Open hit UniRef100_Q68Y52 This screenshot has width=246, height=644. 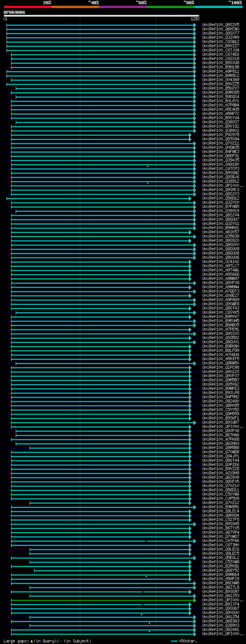(x=221, y=570)
